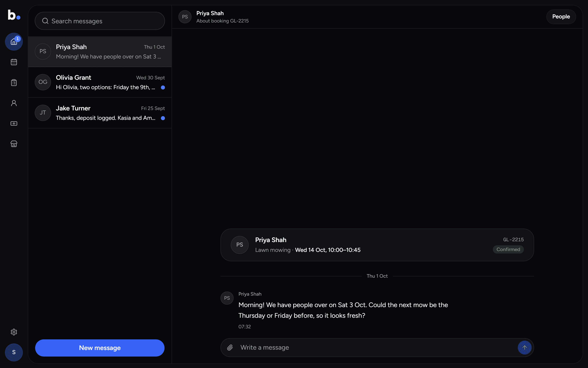Image resolution: width=588 pixels, height=368 pixels.
Task: Click the 07:32 message timestamp
Action: [244, 327]
